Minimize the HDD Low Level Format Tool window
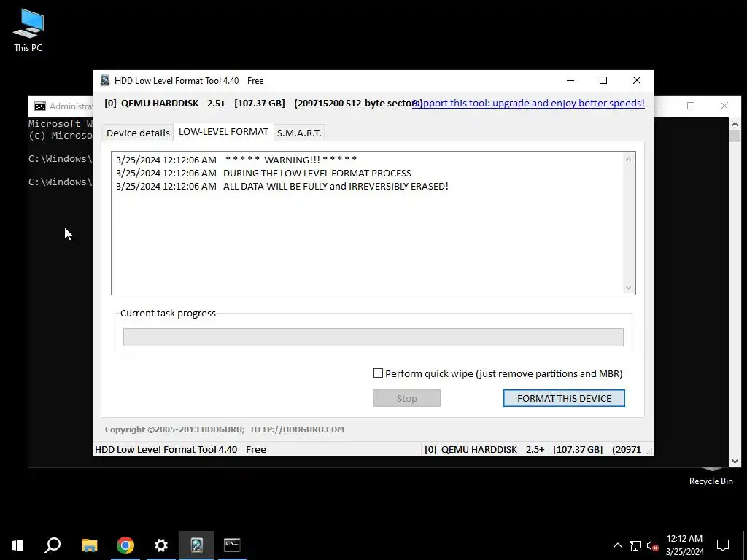This screenshot has height=560, width=747. [570, 80]
